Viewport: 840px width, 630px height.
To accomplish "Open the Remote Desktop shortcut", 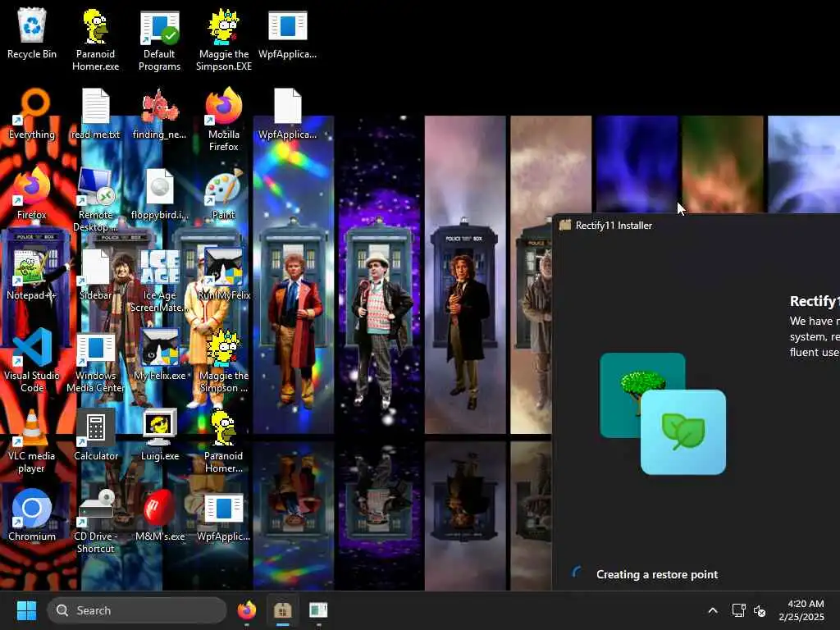I will pos(95,200).
